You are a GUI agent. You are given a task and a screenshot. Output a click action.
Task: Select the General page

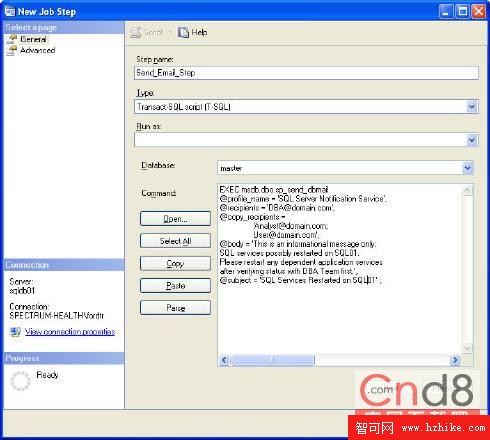click(33, 39)
